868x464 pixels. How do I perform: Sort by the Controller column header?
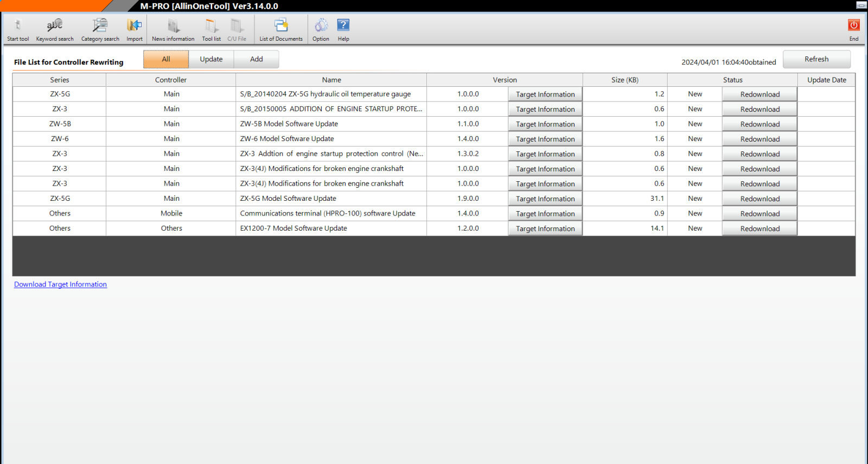point(171,80)
